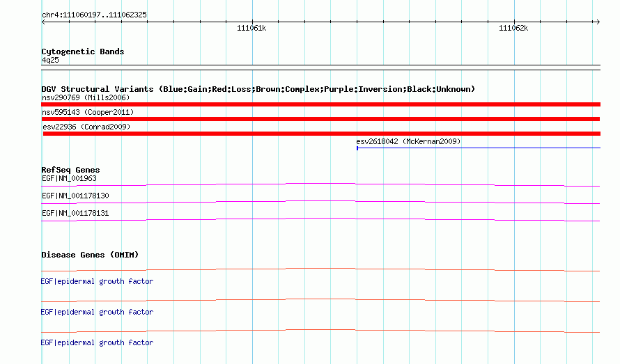
Task: Click the magenta line under EGF|NM_001963
Action: point(320,184)
